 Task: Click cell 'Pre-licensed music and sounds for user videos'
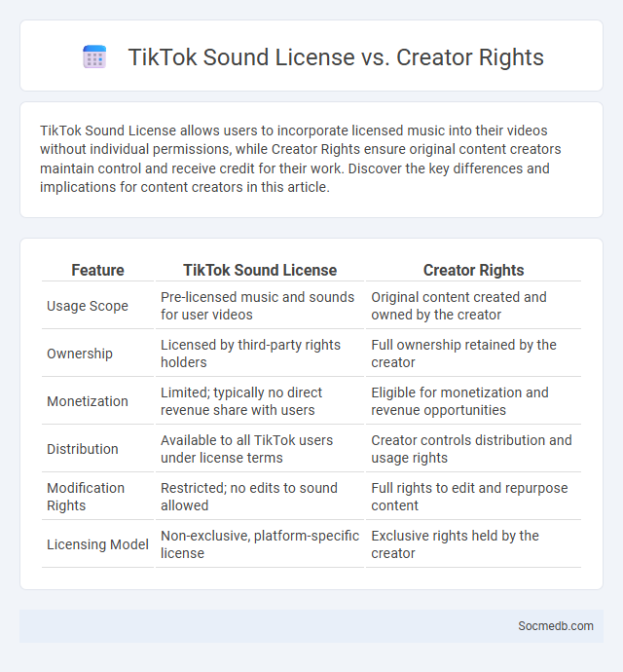[260, 306]
